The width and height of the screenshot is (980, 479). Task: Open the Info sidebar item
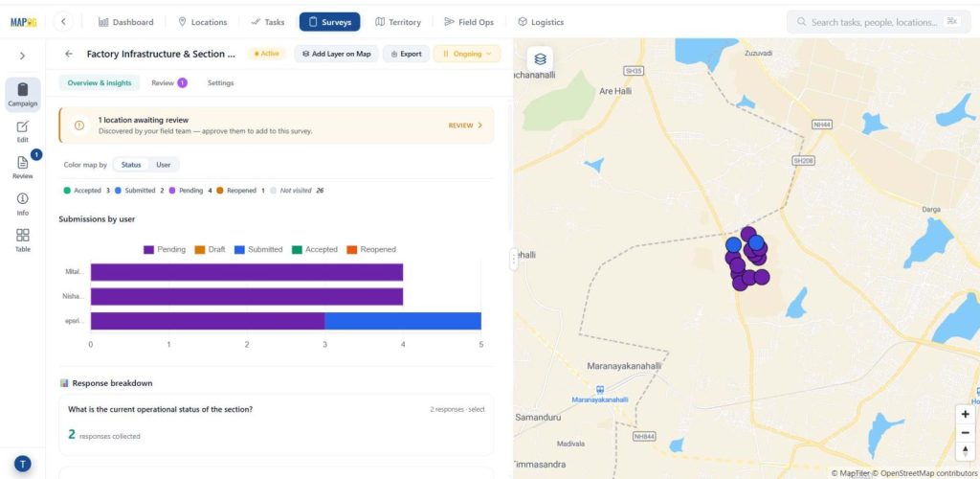(x=23, y=204)
